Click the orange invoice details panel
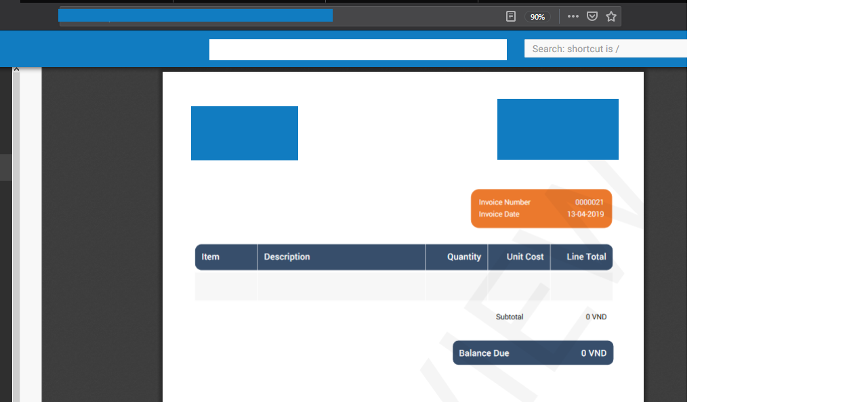Screen dimensions: 868x402 pyautogui.click(x=541, y=208)
